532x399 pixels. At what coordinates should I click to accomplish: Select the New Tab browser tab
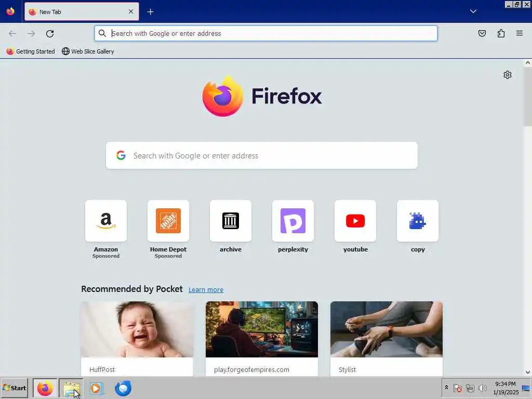[82, 11]
